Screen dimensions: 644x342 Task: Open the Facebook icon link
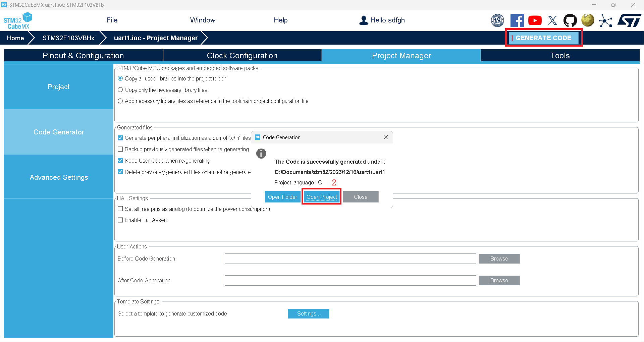(517, 20)
